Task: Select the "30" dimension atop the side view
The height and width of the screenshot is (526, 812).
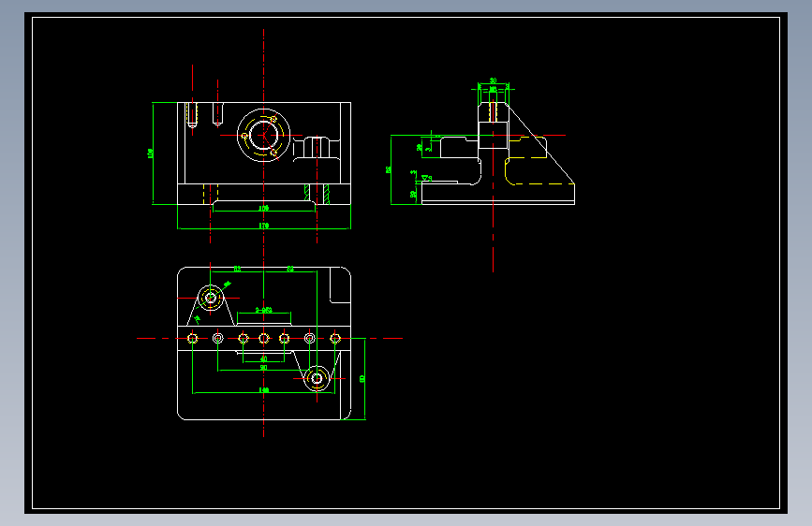Action: tap(493, 80)
